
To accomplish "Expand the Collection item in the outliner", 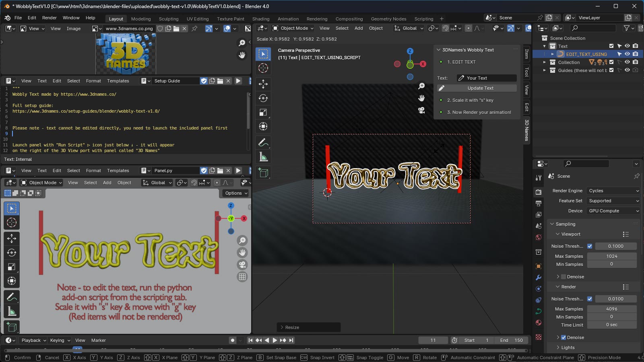I will point(544,62).
